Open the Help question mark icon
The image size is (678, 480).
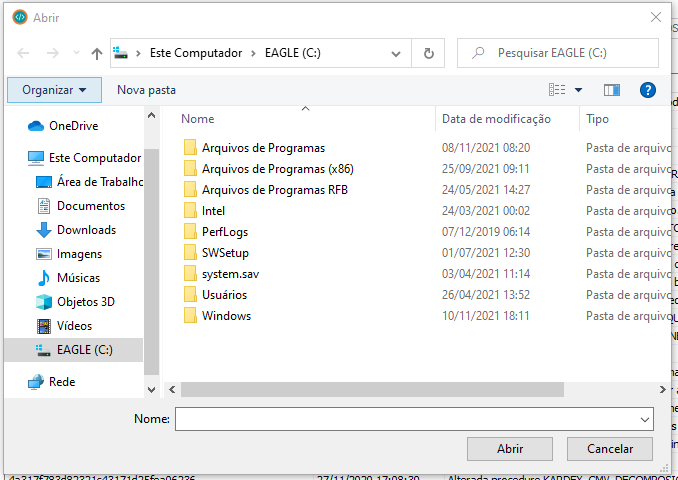[x=647, y=90]
